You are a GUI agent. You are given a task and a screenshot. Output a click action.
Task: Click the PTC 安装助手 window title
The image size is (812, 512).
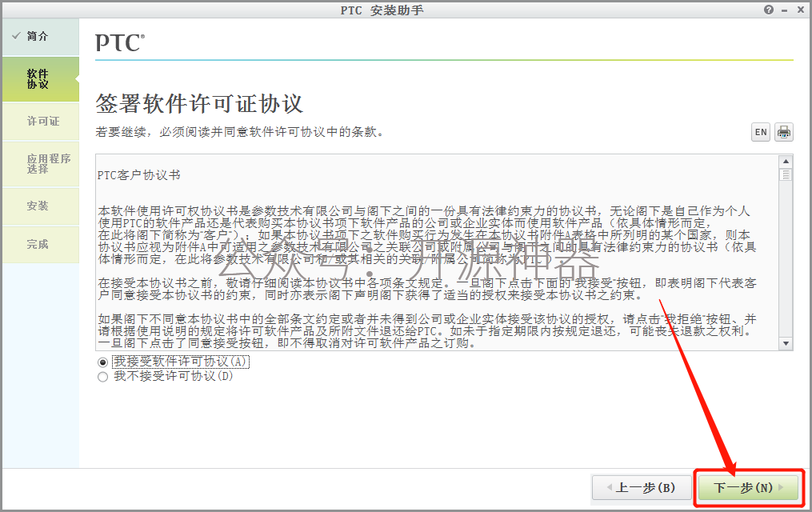click(382, 10)
